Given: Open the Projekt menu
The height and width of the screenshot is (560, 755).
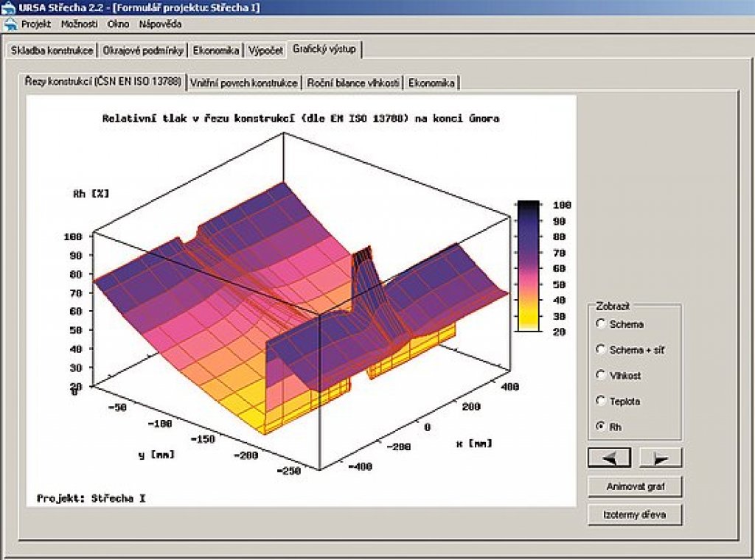Looking at the screenshot, I should tap(35, 24).
